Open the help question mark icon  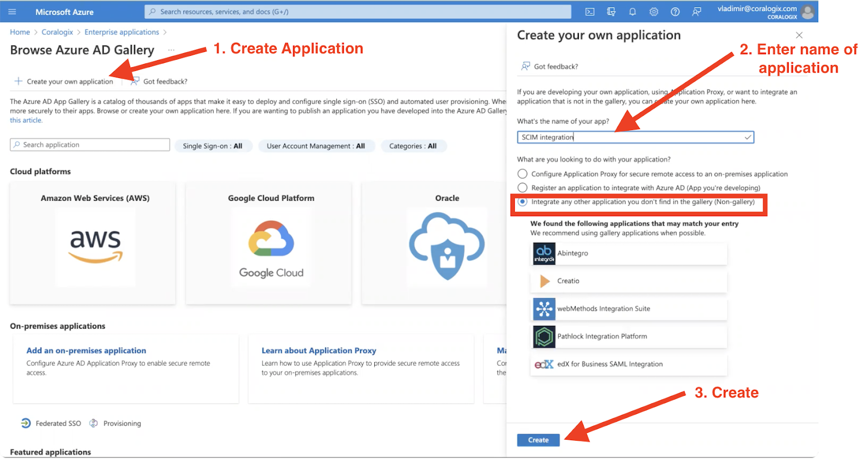pyautogui.click(x=675, y=11)
